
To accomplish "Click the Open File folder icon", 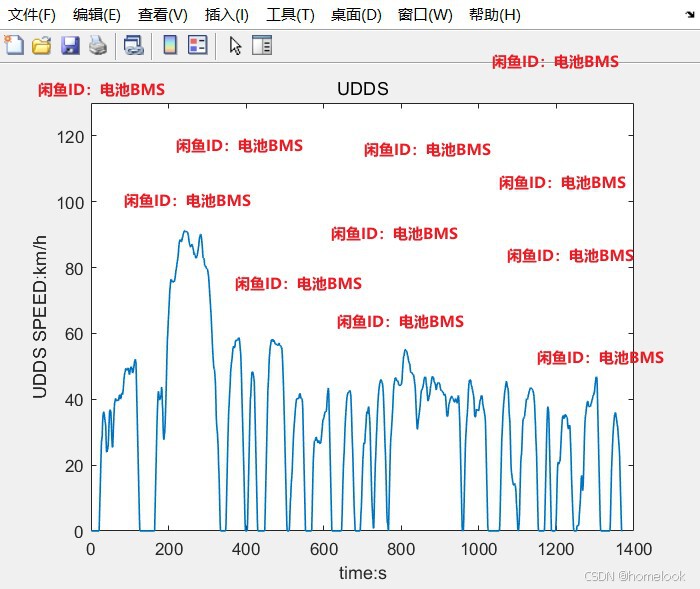I will pos(42,46).
